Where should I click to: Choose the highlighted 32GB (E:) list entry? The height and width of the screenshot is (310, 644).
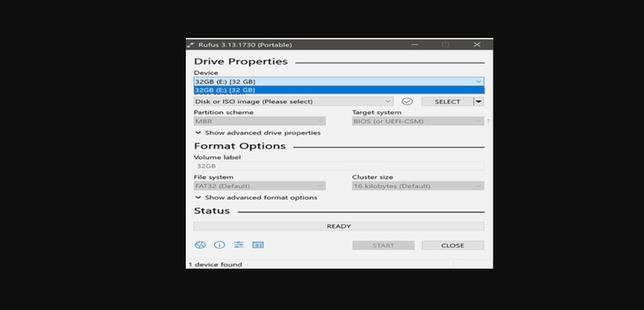pos(339,90)
